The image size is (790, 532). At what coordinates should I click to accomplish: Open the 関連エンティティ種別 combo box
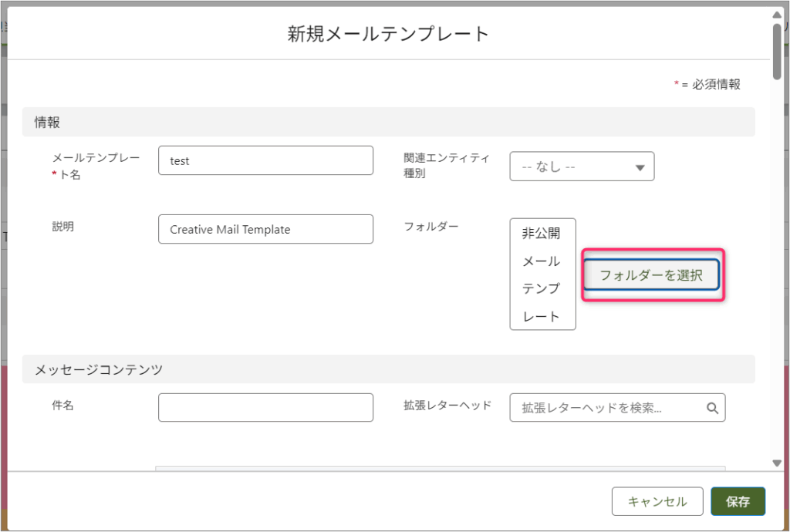581,167
